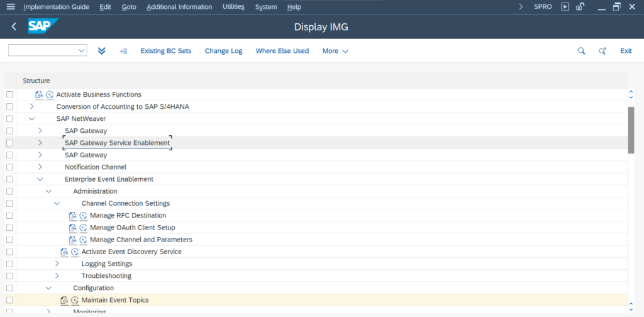Collapse Channel Connection Settings node
The image size is (644, 317).
[57, 203]
